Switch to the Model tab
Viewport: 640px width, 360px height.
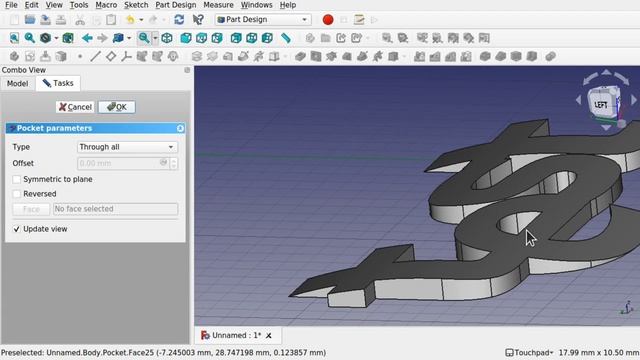click(x=18, y=84)
